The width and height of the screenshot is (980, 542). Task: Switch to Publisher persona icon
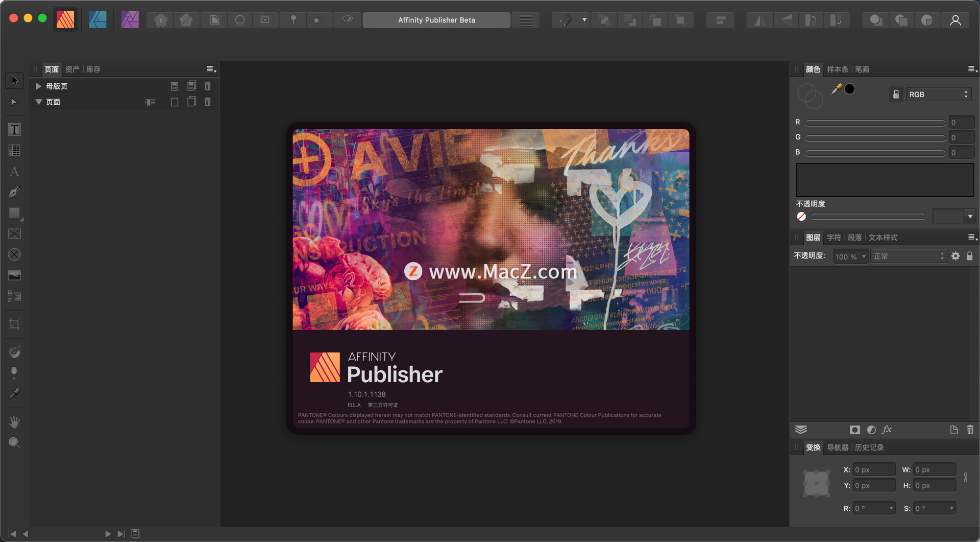coord(65,20)
